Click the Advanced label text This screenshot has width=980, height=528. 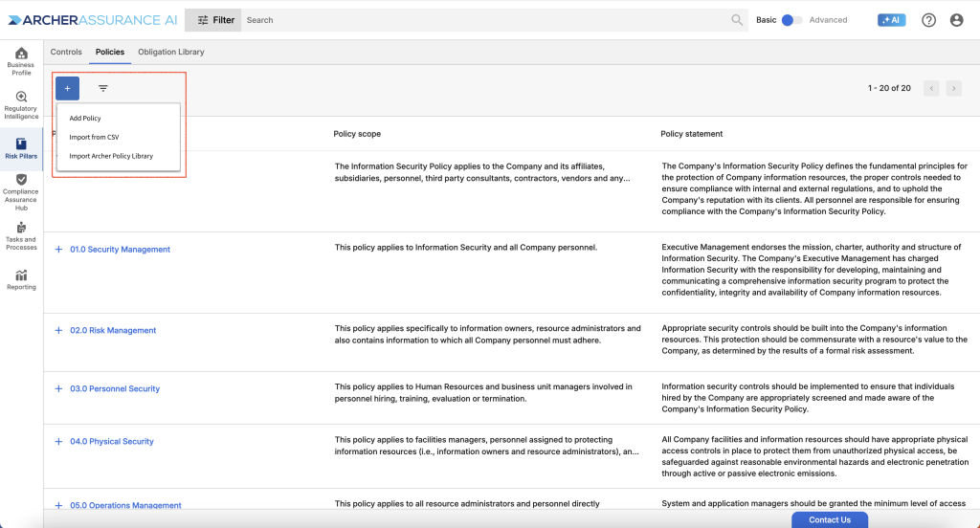[828, 20]
